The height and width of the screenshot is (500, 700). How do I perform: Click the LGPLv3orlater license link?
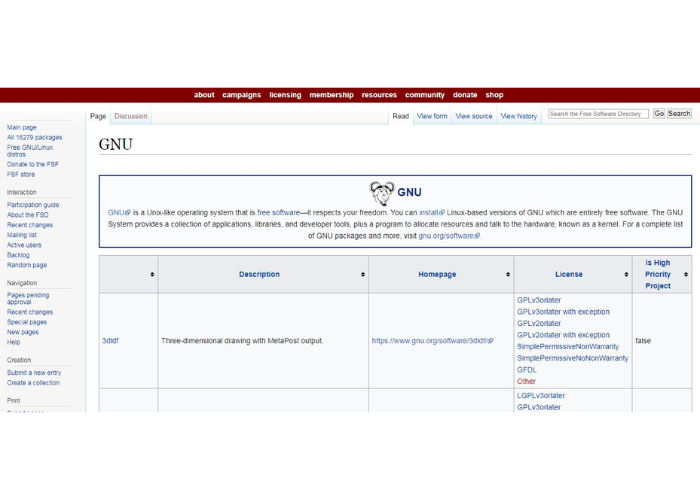click(541, 396)
